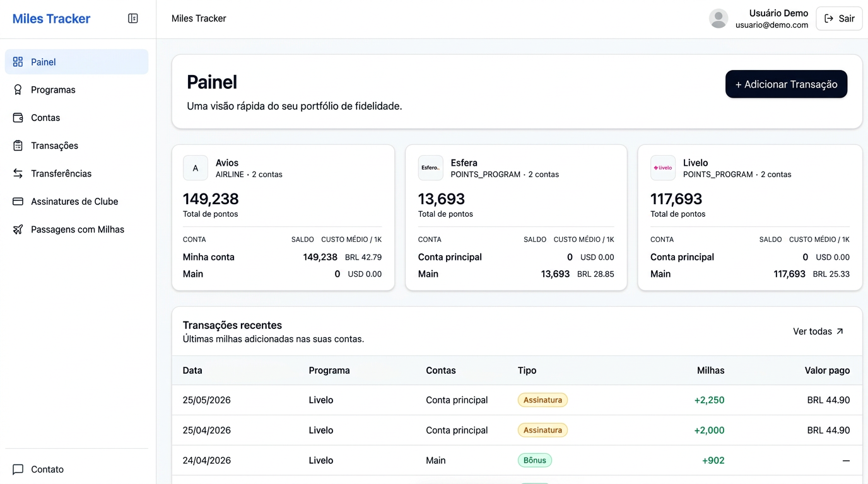Image resolution: width=868 pixels, height=484 pixels.
Task: Click the Tipo column header
Action: click(527, 371)
